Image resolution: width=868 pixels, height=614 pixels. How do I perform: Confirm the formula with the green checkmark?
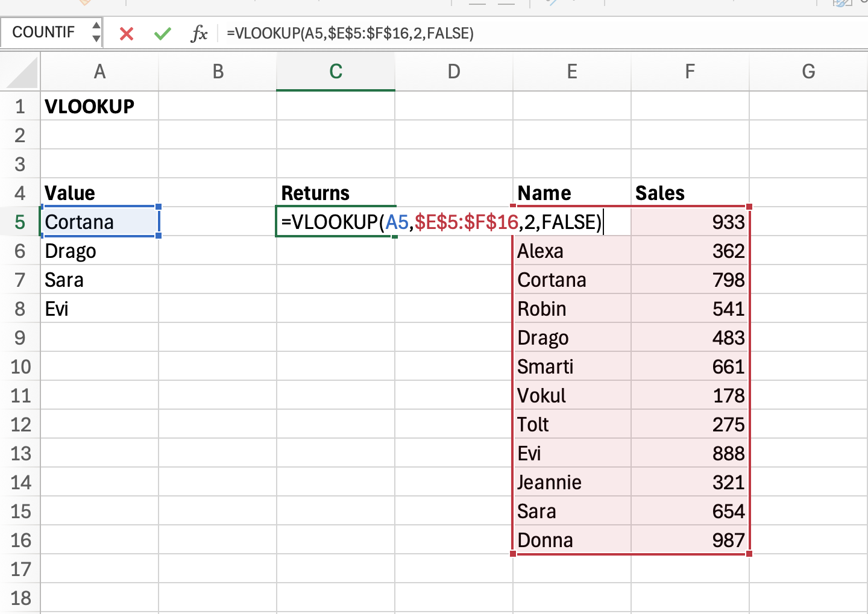[x=163, y=33]
